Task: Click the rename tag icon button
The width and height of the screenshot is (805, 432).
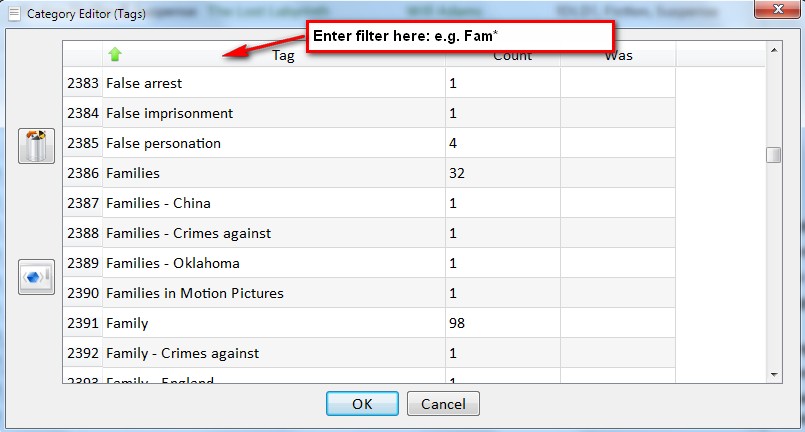Action: point(36,277)
